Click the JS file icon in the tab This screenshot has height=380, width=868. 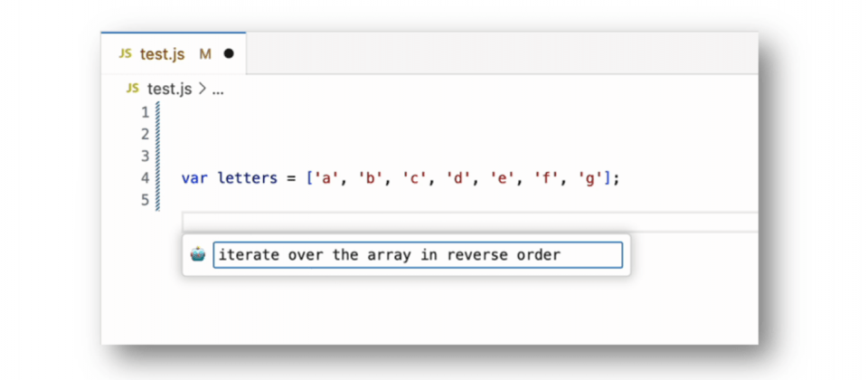pyautogui.click(x=125, y=54)
